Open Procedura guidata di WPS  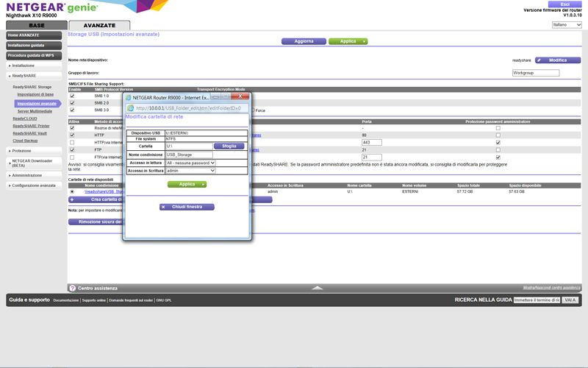click(x=34, y=56)
